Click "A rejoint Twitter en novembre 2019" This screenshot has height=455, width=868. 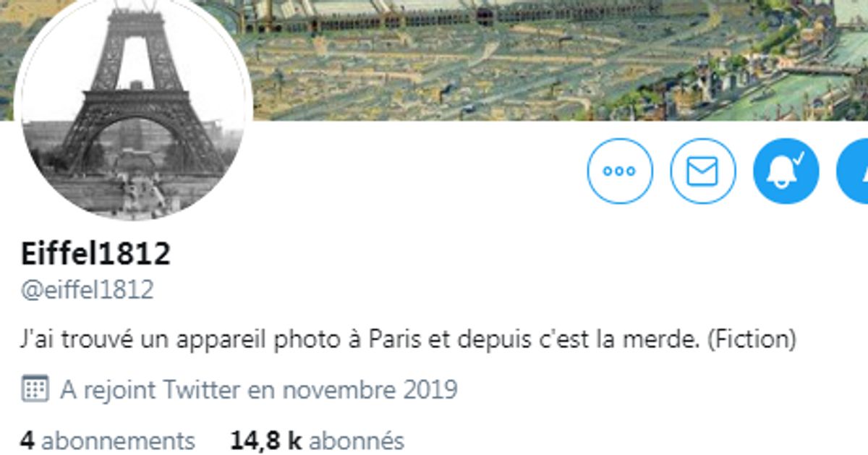(259, 390)
